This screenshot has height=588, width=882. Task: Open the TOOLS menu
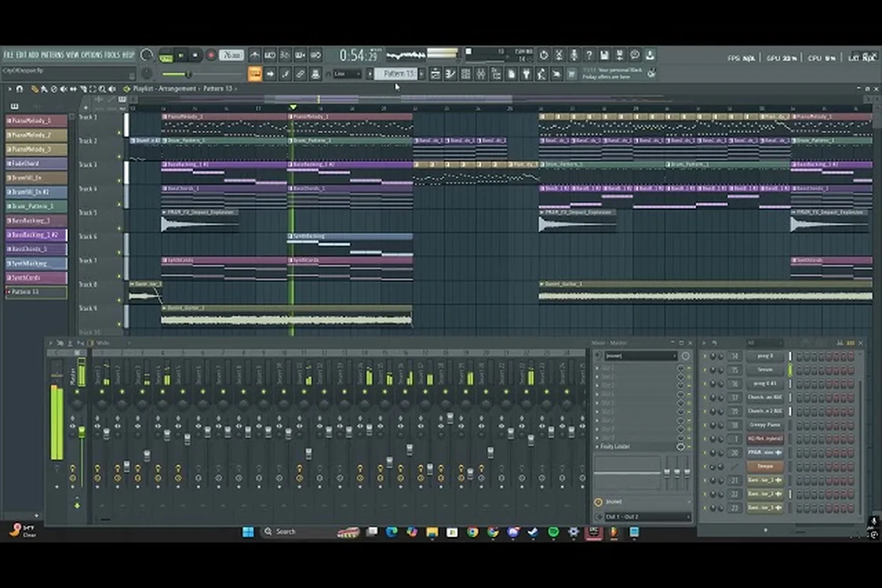(x=113, y=55)
